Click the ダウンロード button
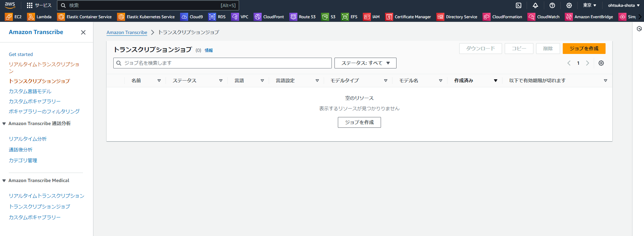This screenshot has height=236, width=644. coord(480,49)
